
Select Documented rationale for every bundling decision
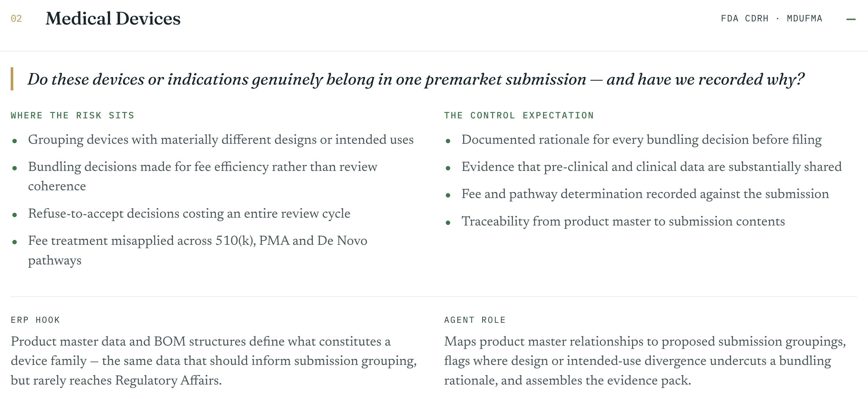(x=642, y=140)
